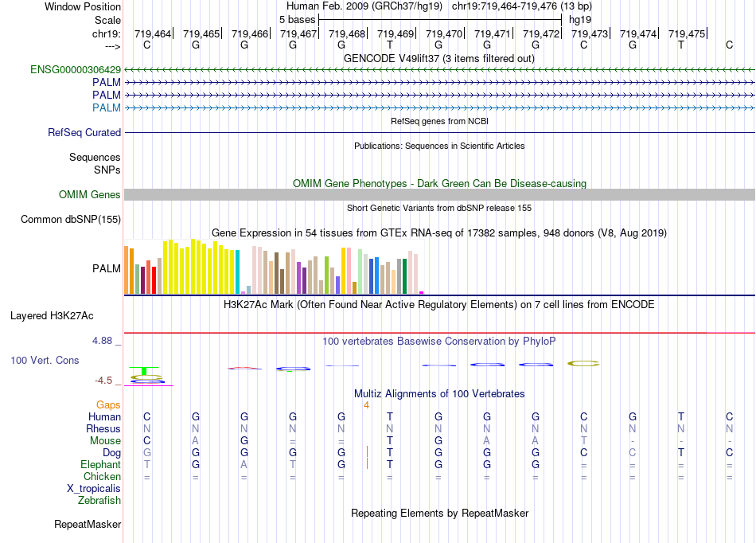Select the light-blue PALM transcript label
Image resolution: width=756 pixels, height=543 pixels.
click(x=107, y=107)
